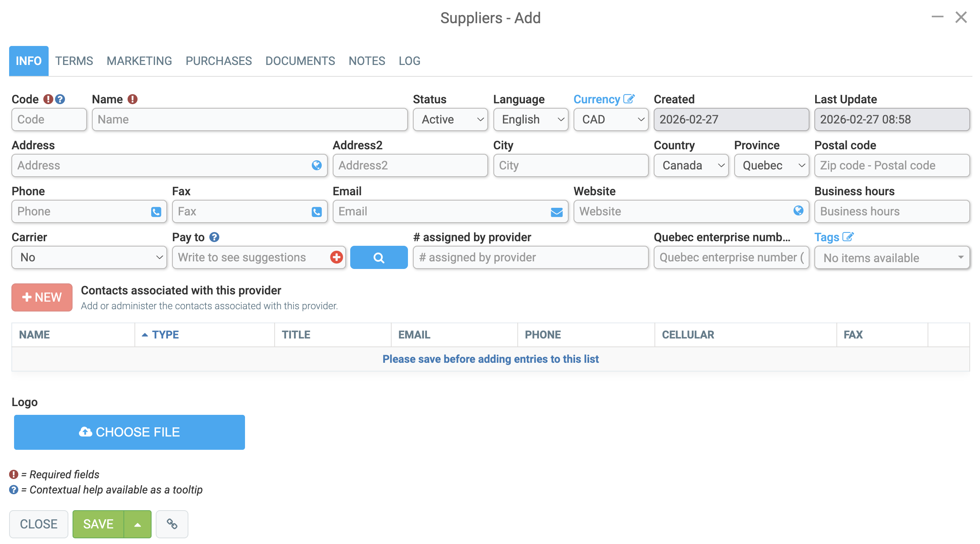Focus the Address input field
This screenshot has height=544, width=980.
click(x=169, y=166)
